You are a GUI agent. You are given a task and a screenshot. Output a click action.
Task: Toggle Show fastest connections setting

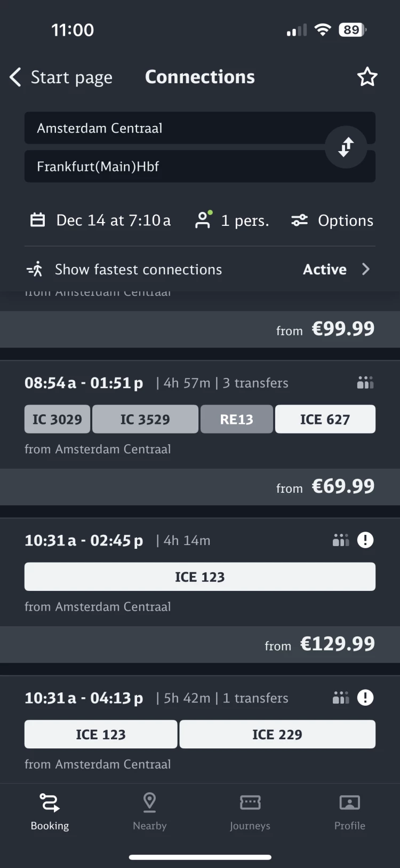[139, 270]
